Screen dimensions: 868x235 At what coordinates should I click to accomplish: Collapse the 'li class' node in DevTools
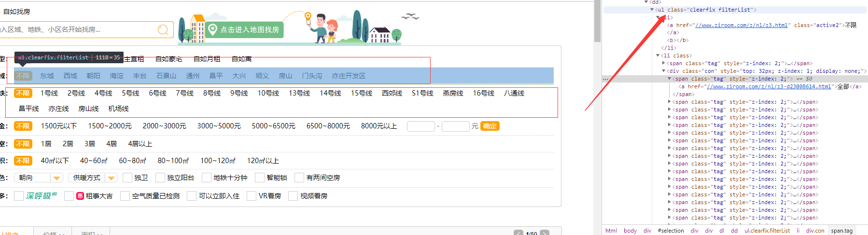(658, 56)
